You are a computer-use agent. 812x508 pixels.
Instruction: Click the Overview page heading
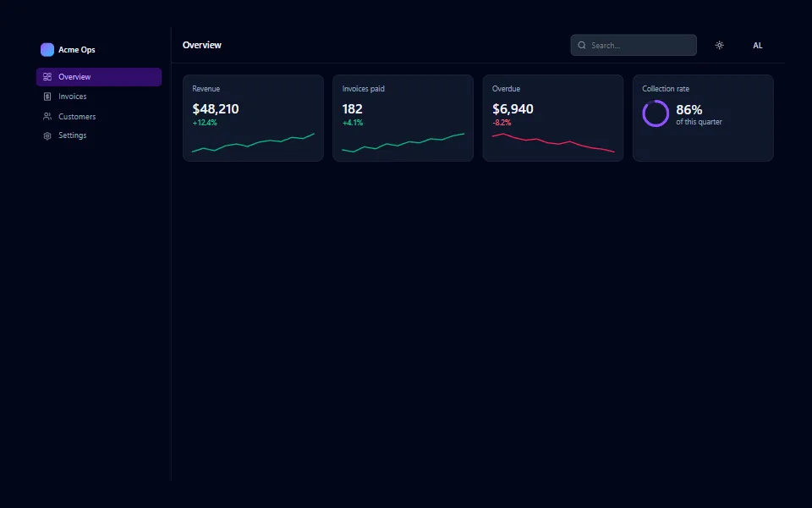[202, 45]
